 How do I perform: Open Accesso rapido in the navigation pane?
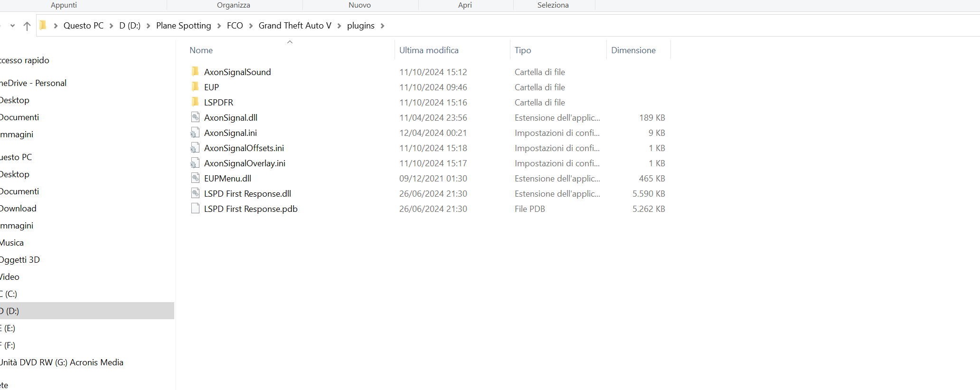pos(25,60)
